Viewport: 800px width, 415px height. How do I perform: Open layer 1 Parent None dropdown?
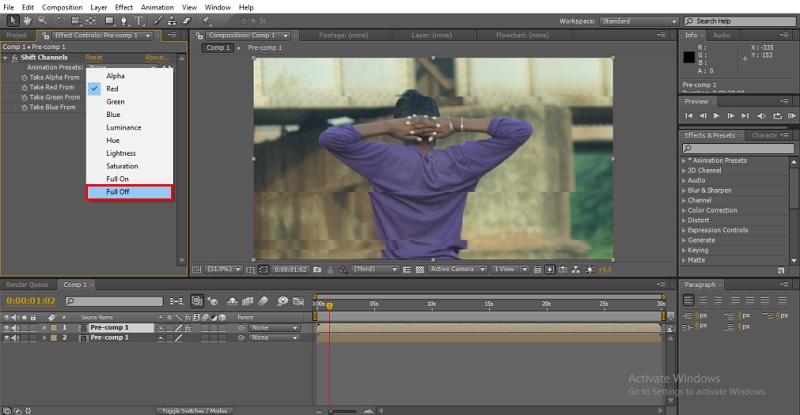tap(274, 328)
